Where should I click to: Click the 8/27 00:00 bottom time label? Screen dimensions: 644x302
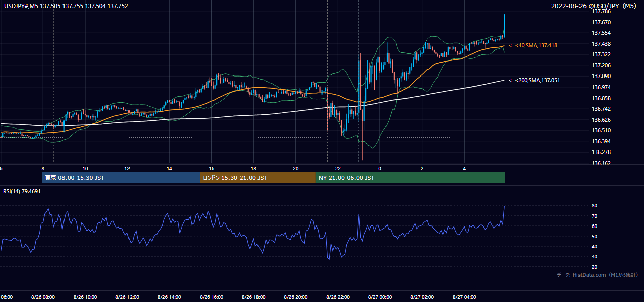click(380, 297)
